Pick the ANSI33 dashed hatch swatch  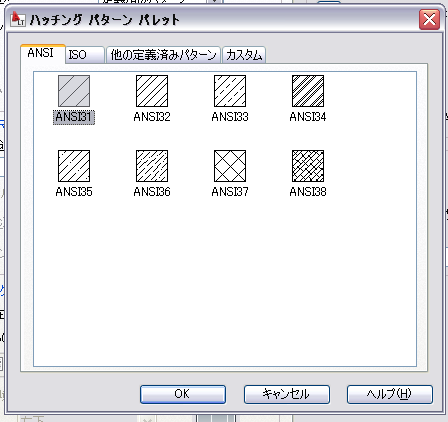click(230, 91)
